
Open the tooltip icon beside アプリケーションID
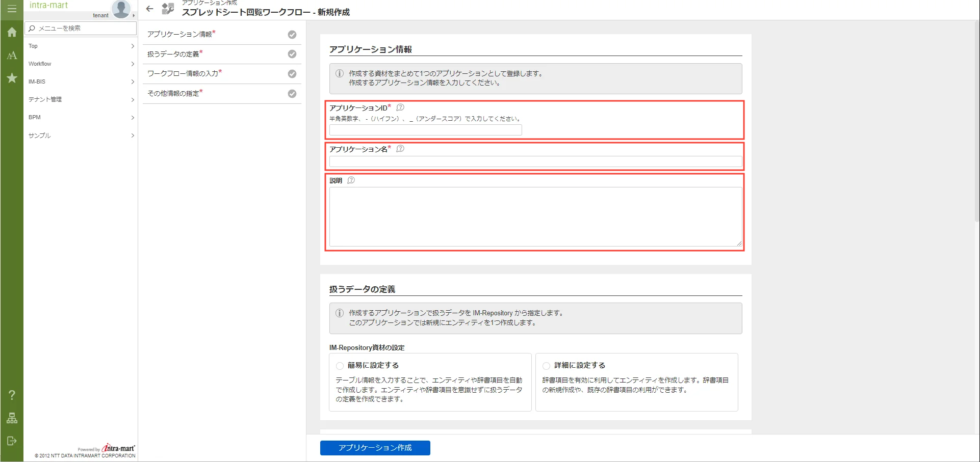pos(400,107)
